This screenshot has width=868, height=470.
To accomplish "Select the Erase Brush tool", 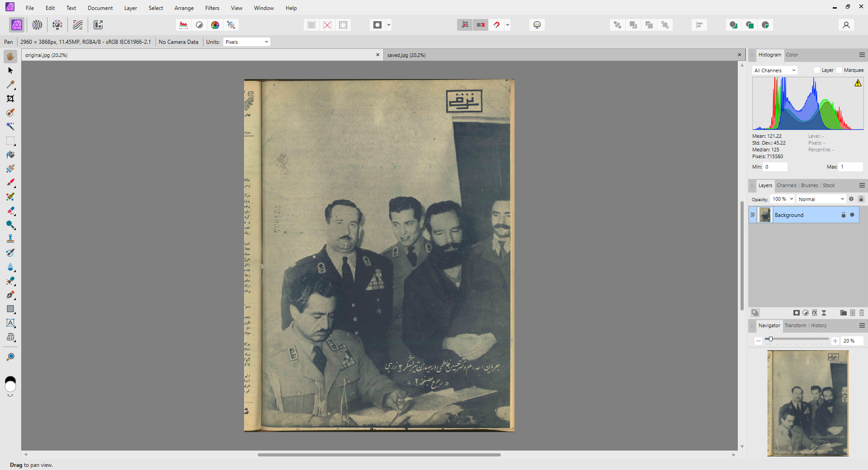I will click(10, 211).
